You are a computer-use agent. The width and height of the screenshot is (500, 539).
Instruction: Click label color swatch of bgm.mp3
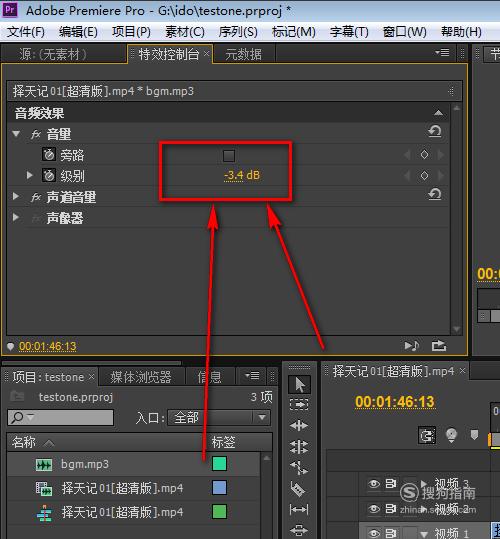(219, 463)
